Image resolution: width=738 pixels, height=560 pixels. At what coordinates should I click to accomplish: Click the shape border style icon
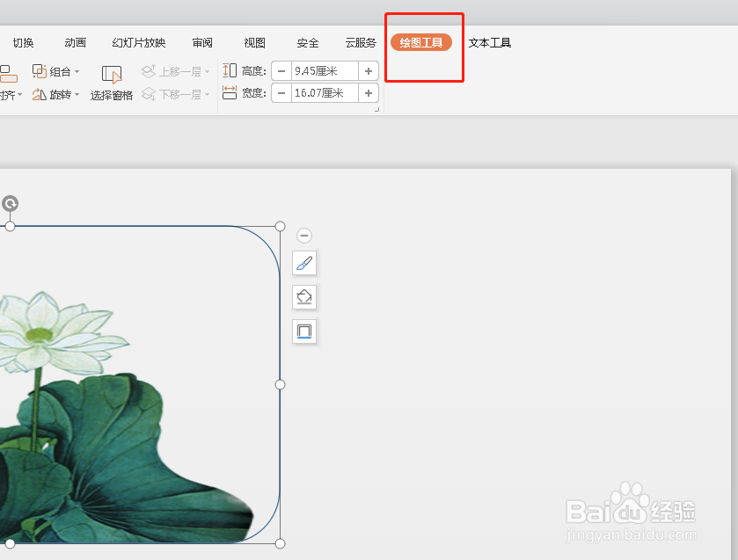tap(303, 331)
